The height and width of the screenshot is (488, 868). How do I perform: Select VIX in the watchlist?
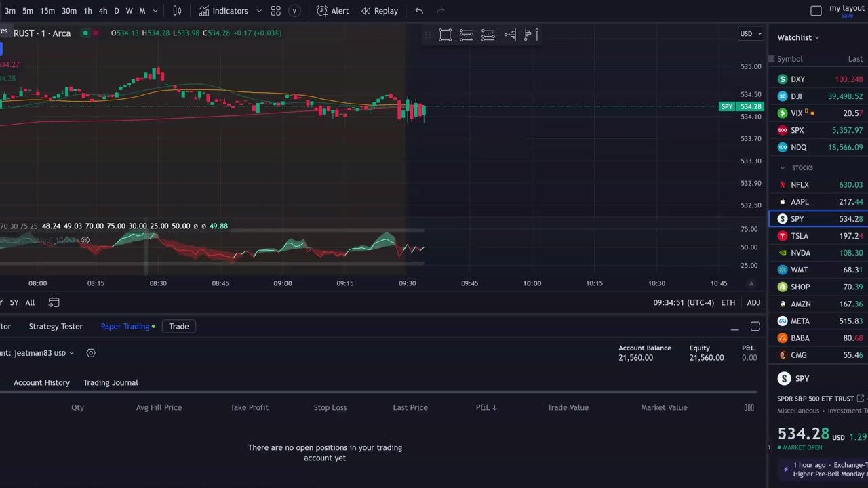pyautogui.click(x=818, y=113)
